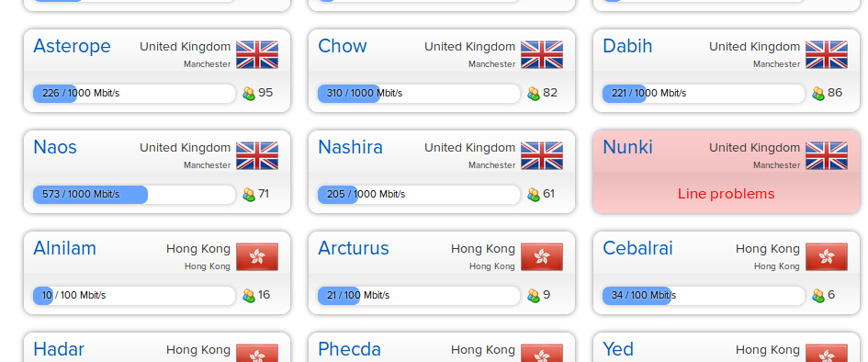Open the Hadar server link
Viewport: 868px width, 362px height.
[59, 349]
